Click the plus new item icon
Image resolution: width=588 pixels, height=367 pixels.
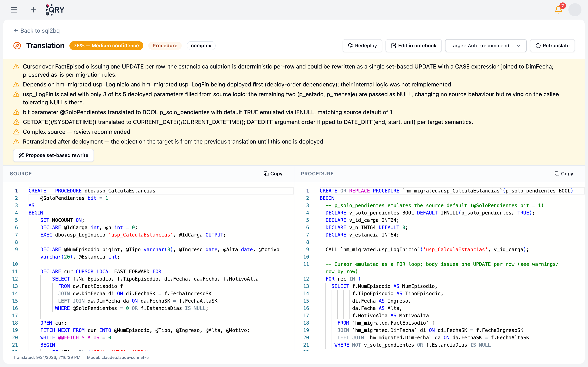[33, 10]
